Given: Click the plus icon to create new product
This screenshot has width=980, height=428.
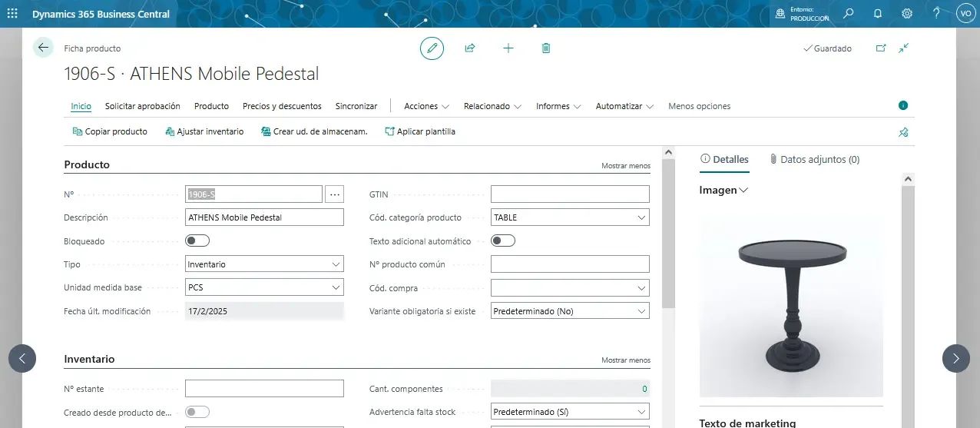Looking at the screenshot, I should [x=508, y=48].
